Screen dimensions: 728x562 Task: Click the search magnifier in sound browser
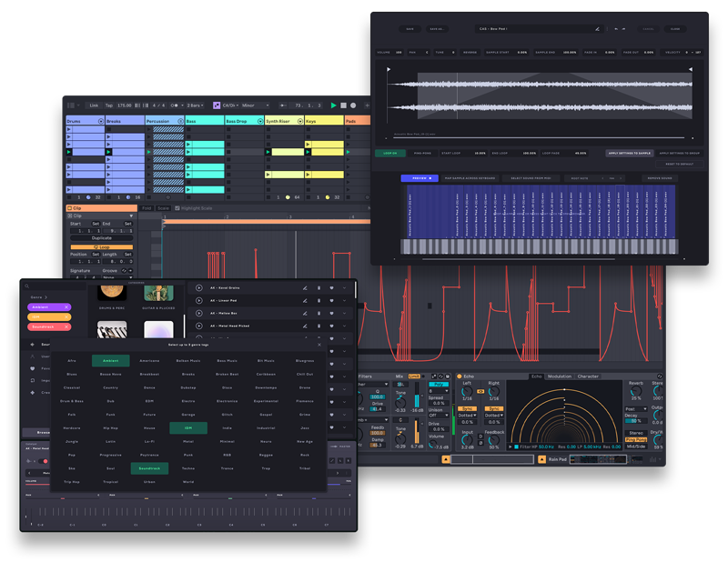point(27,286)
